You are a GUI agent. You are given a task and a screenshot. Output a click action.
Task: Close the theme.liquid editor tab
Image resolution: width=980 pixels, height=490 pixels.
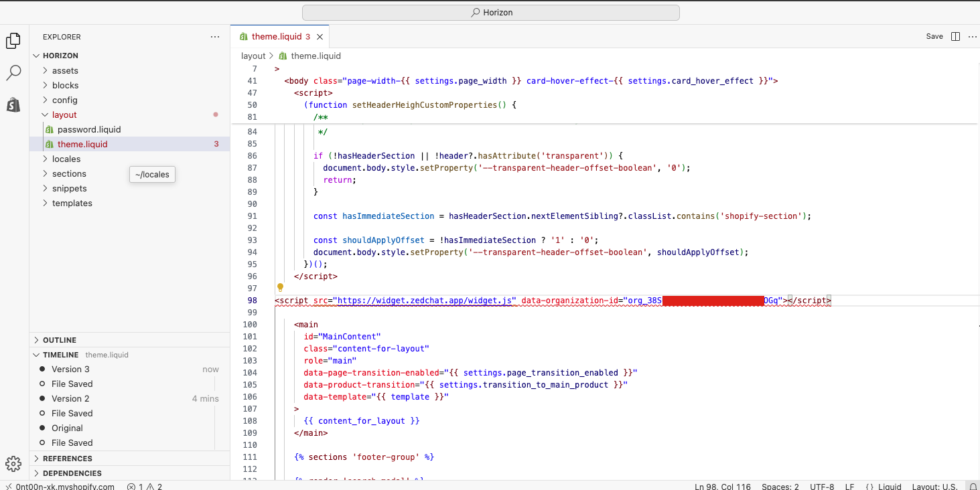320,37
